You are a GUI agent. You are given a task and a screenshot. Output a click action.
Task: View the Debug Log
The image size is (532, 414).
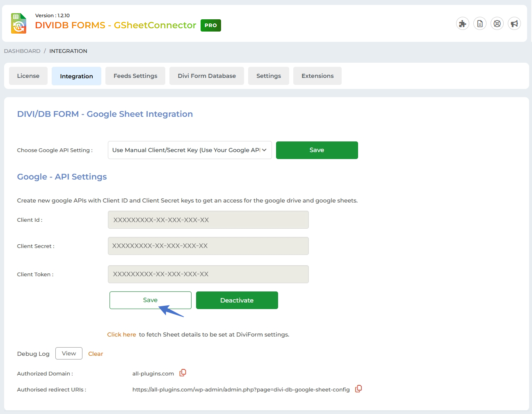pyautogui.click(x=69, y=353)
